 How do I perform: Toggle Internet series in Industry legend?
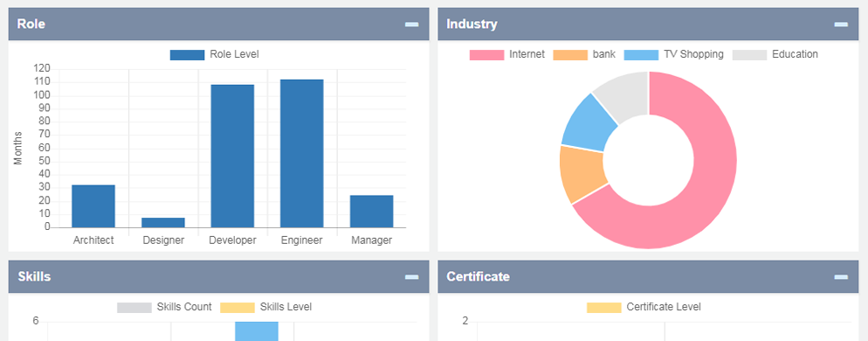point(507,54)
